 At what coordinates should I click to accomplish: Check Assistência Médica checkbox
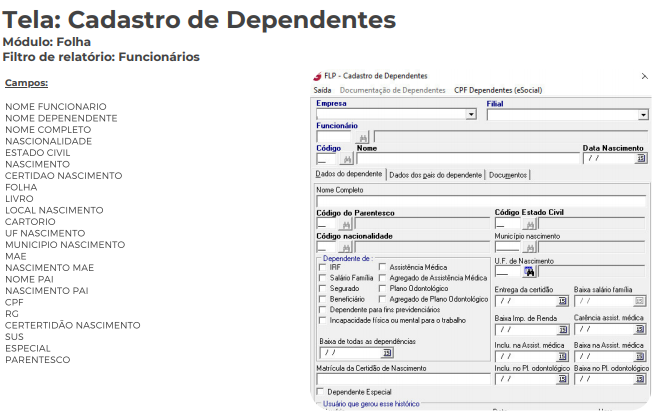pyautogui.click(x=382, y=267)
